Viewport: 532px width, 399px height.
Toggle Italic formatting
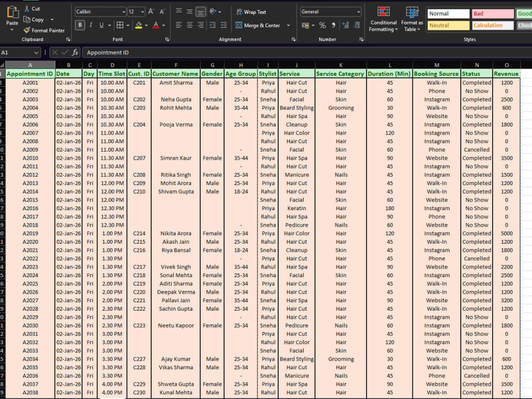click(x=90, y=25)
